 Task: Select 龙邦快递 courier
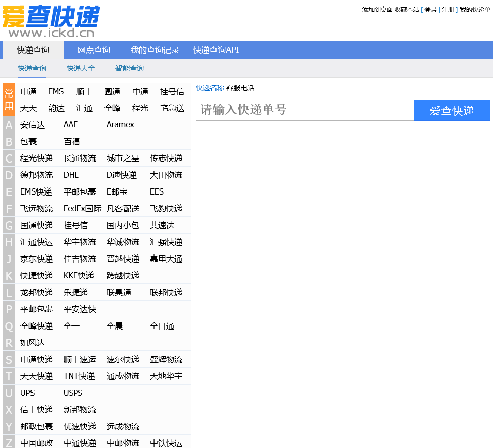tap(37, 293)
